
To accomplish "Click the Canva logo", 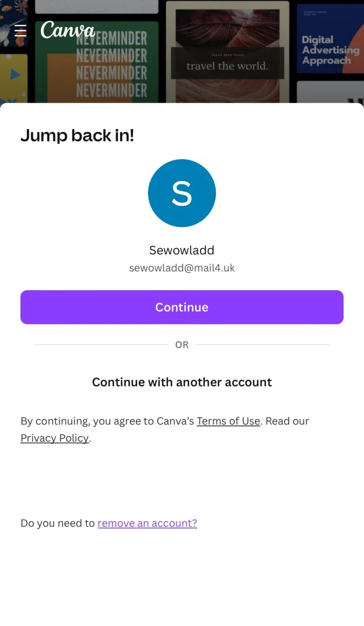I will click(67, 30).
